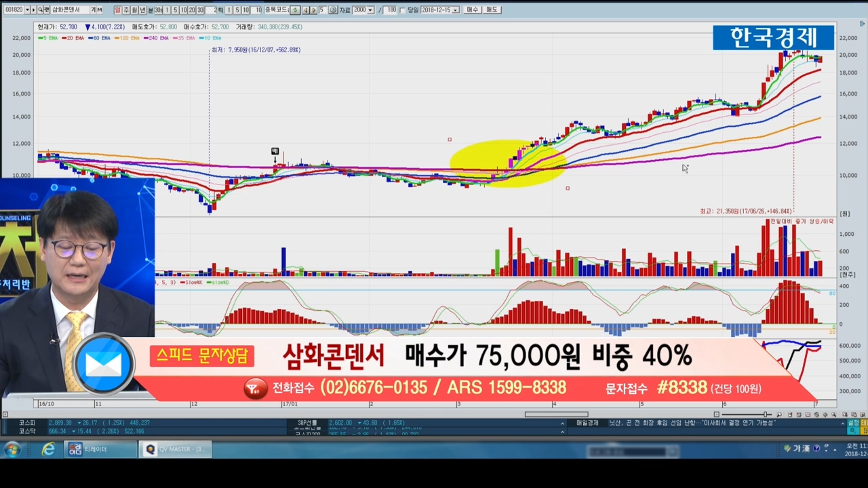Click the clock timer icon in toolbar
Viewport: 868px width, 488px height.
pos(333,10)
